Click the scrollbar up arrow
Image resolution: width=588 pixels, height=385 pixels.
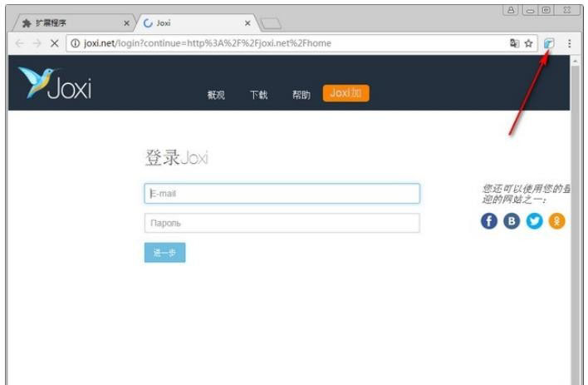point(576,61)
